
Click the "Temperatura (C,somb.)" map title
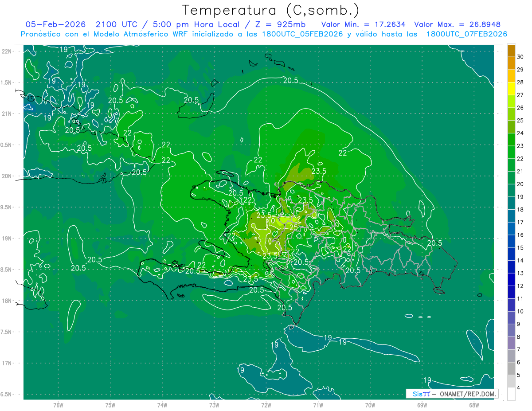[271, 10]
